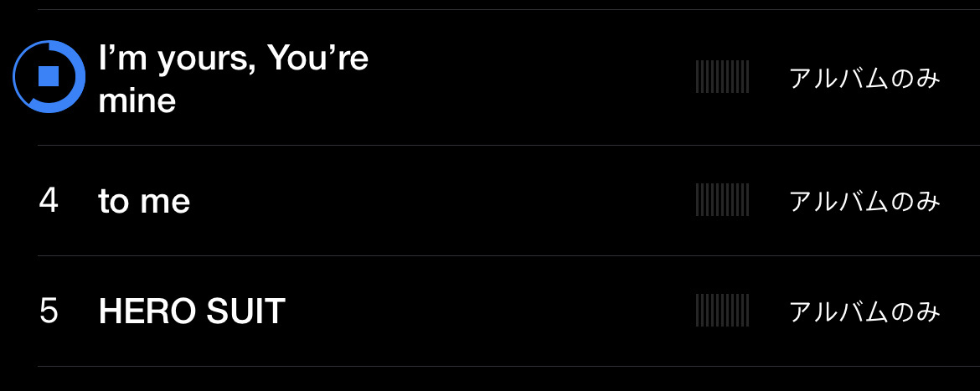The width and height of the screenshot is (980, 391).
Task: Tap アルバムのみ beside "I'm yours, You're mine"
Action: click(x=864, y=79)
